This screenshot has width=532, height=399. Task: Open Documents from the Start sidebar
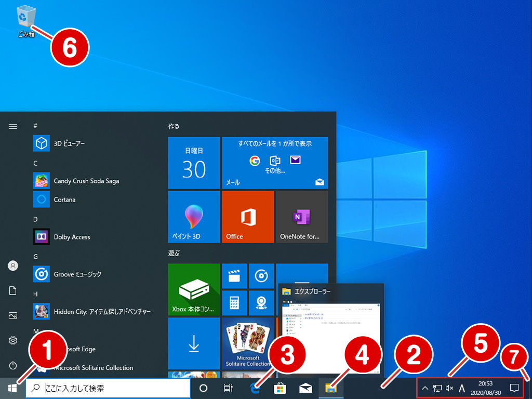coord(13,291)
